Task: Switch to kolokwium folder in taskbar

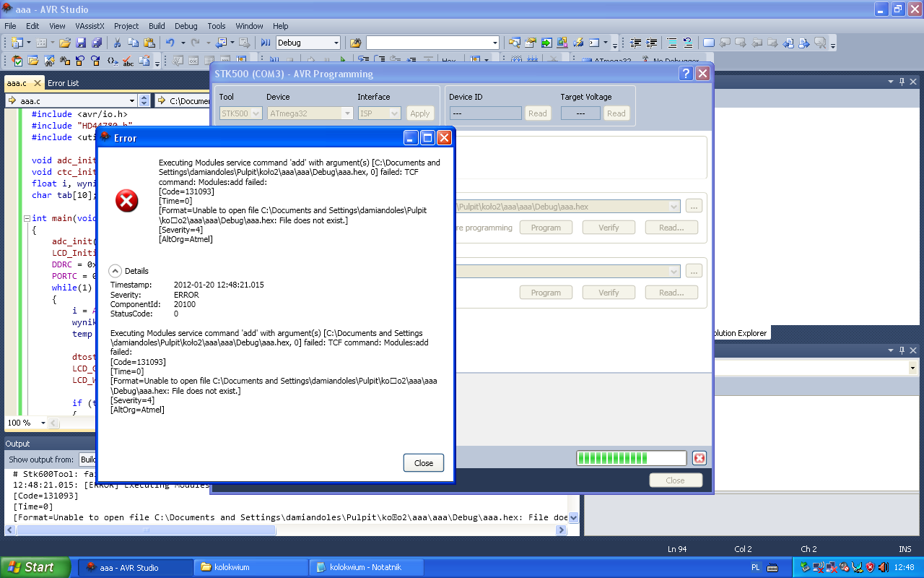Action: coord(251,567)
